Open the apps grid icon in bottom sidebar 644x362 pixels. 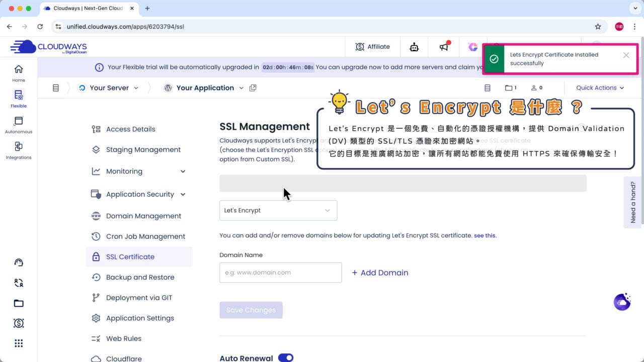[x=19, y=343]
